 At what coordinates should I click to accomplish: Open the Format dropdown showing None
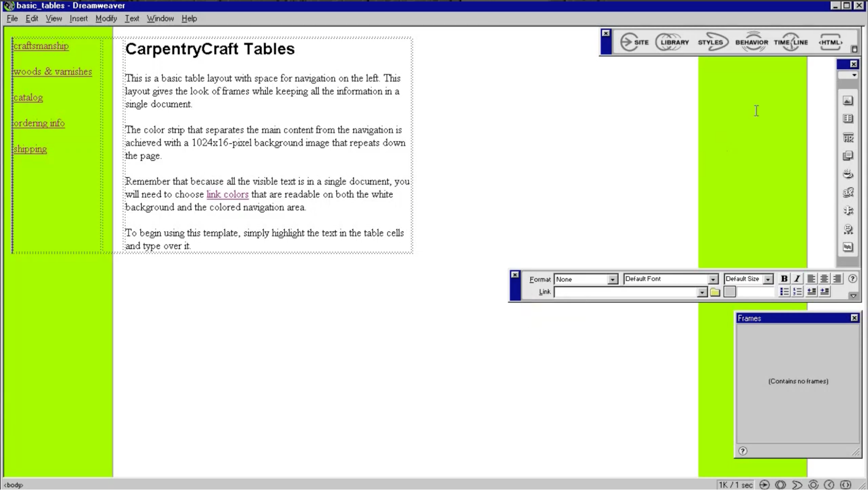614,279
